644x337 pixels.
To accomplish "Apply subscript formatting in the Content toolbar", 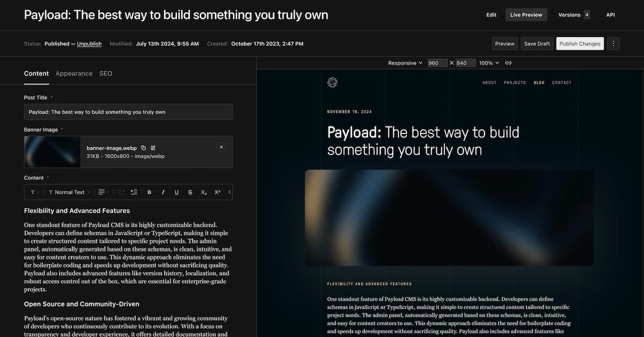I will [204, 192].
